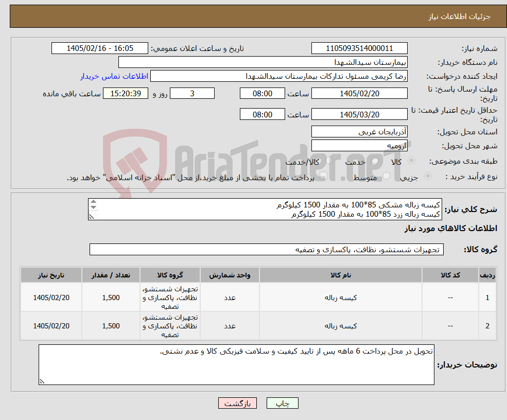Image resolution: width=507 pixels, height=420 pixels.
Task: Click the price validity time 08:00 field
Action: [262, 114]
